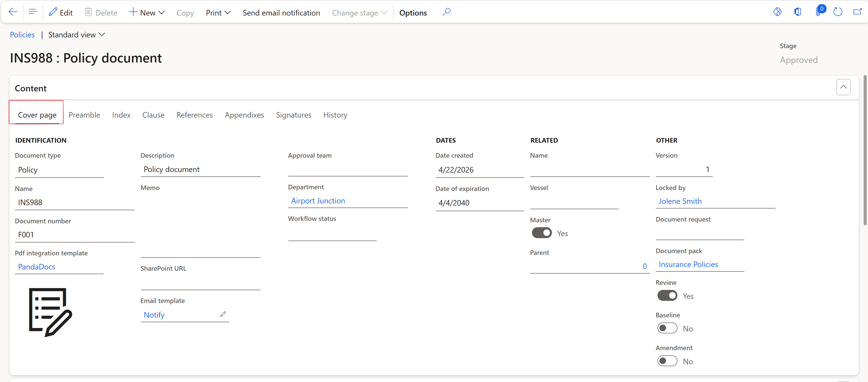
Task: Click the back arrow icon
Action: pos(13,12)
